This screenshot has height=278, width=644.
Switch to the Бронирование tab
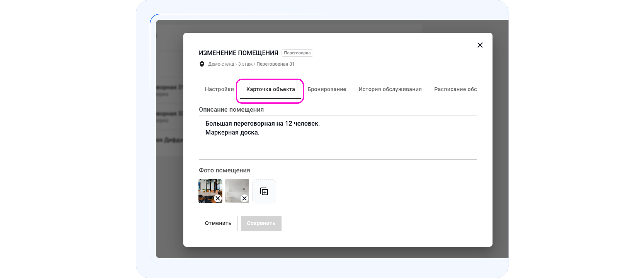click(326, 89)
